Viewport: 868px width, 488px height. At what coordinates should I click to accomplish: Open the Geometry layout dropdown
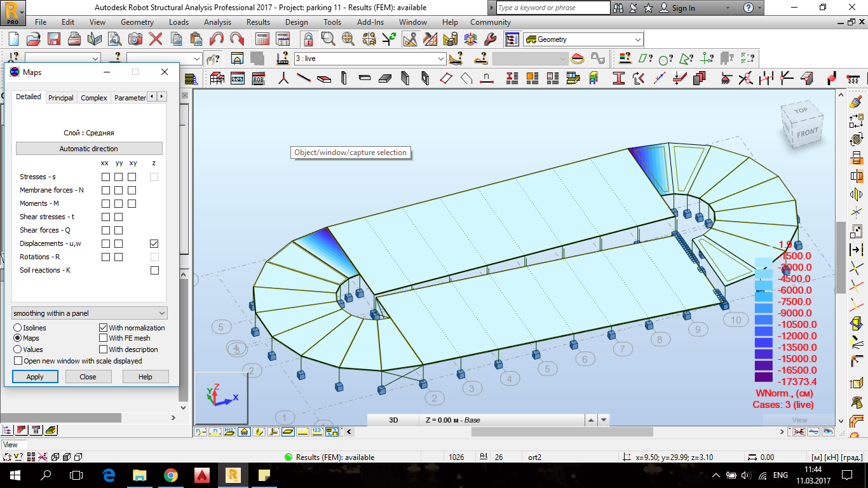click(x=638, y=39)
